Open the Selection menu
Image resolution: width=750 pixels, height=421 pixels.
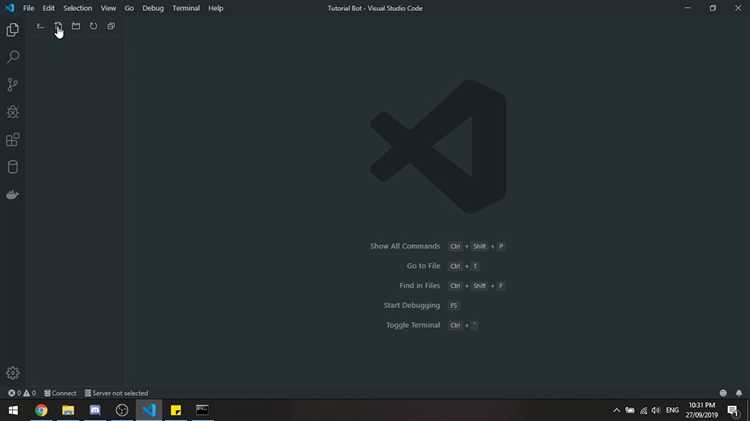77,8
